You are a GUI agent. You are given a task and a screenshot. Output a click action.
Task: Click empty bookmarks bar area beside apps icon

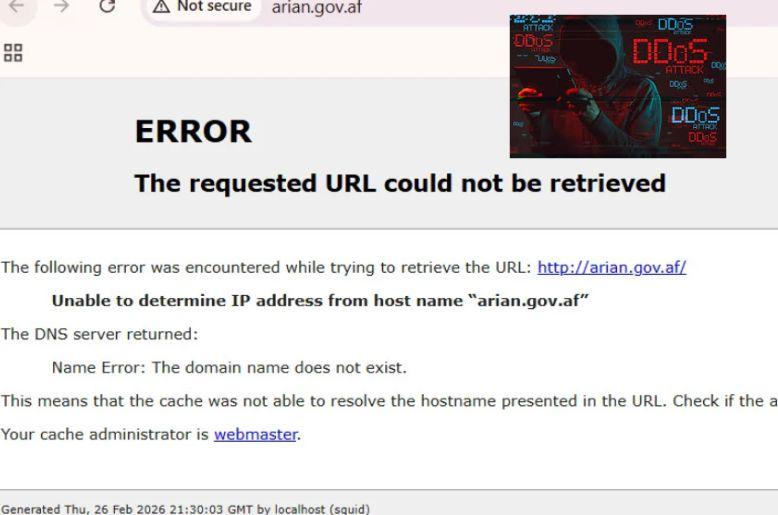[x=248, y=53]
